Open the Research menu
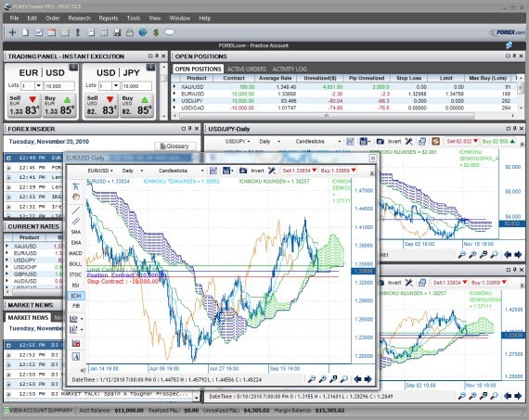529x420 pixels. [x=79, y=19]
